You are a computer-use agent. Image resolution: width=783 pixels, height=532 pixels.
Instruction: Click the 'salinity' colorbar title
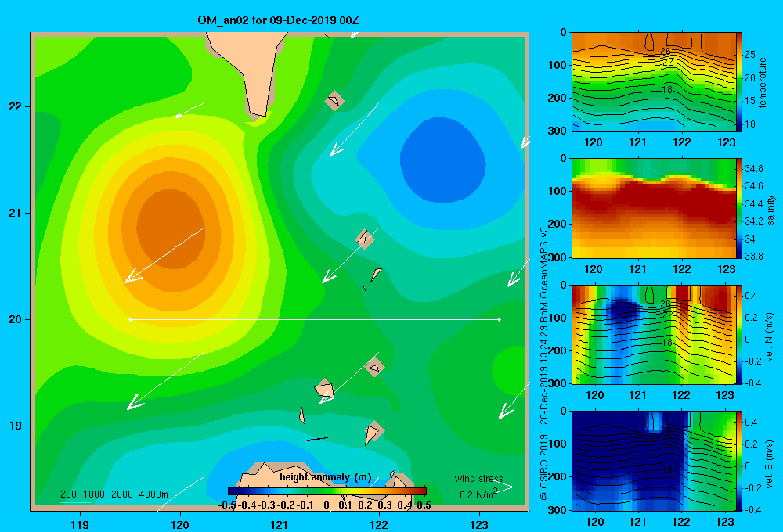pos(770,210)
